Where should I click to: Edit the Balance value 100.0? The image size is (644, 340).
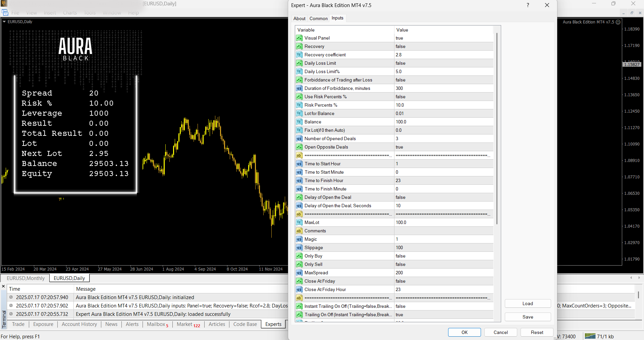[444, 122]
